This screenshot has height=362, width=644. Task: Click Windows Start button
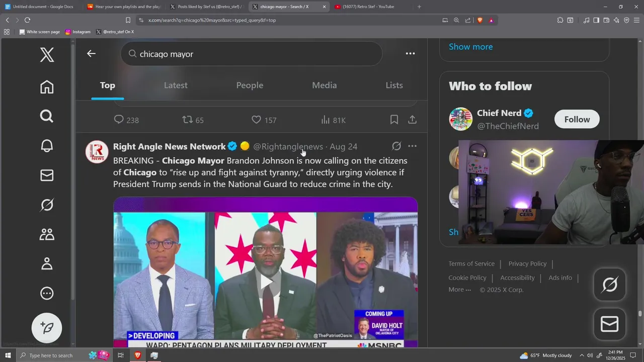[8, 355]
